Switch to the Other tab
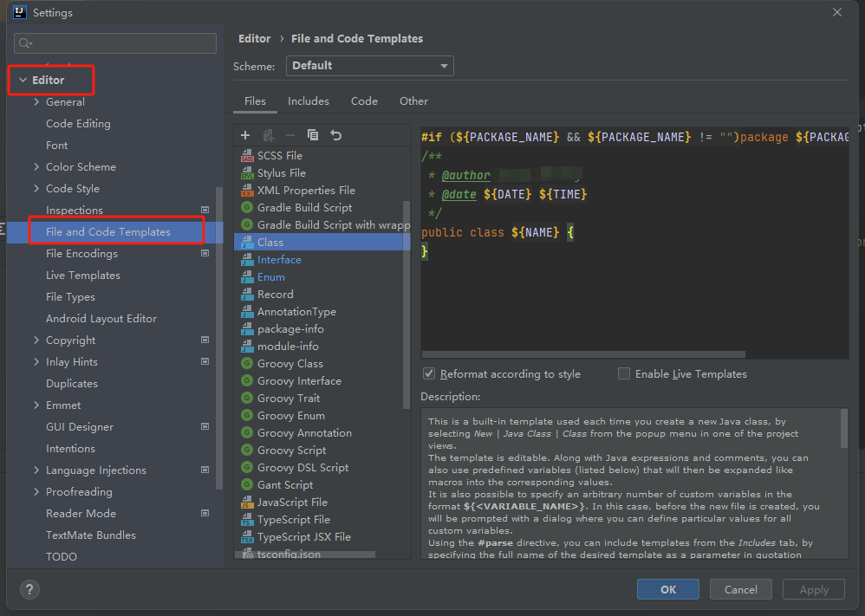Screen dimensions: 865x616 tap(413, 101)
